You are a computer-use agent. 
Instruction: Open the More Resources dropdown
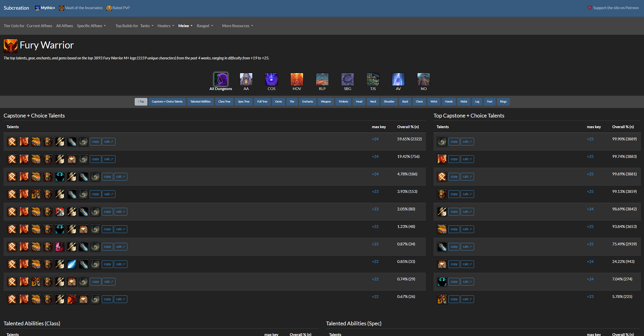pyautogui.click(x=237, y=26)
